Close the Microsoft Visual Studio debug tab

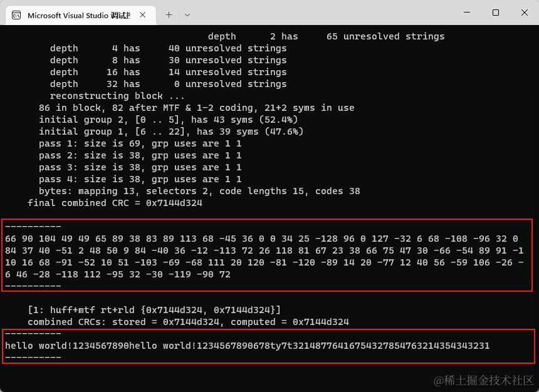tap(143, 15)
